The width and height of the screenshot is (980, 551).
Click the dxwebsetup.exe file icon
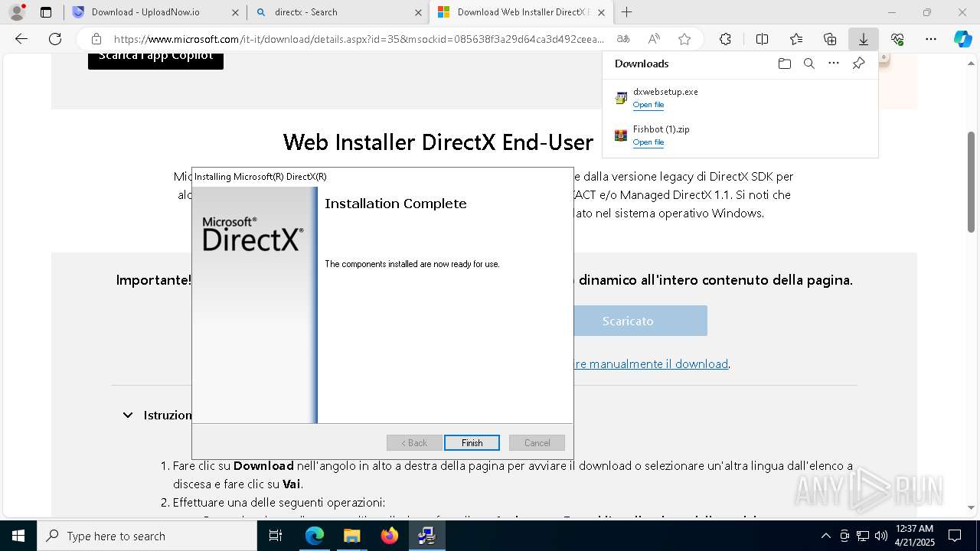click(x=621, y=98)
